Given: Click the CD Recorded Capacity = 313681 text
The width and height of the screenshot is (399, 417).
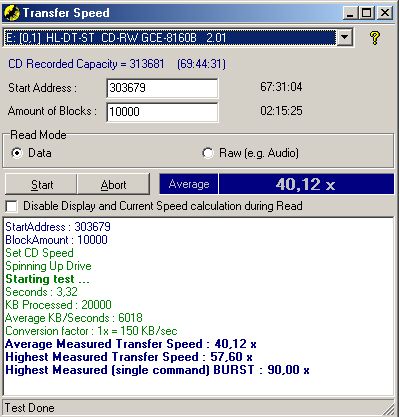Looking at the screenshot, I should tap(86, 64).
